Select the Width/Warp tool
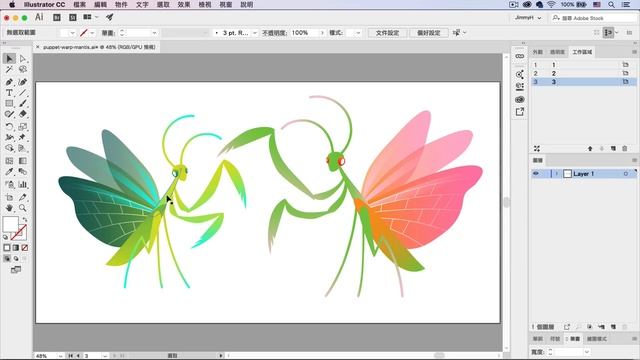Image resolution: width=640 pixels, height=360 pixels. [x=9, y=137]
